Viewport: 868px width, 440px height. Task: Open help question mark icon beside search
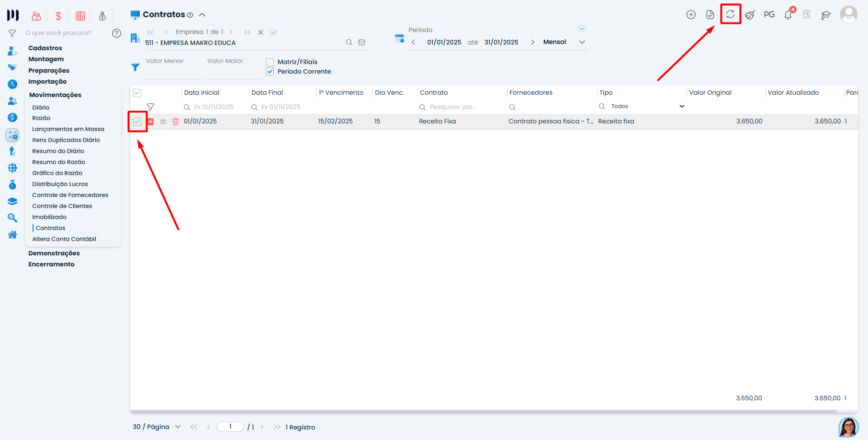[116, 33]
